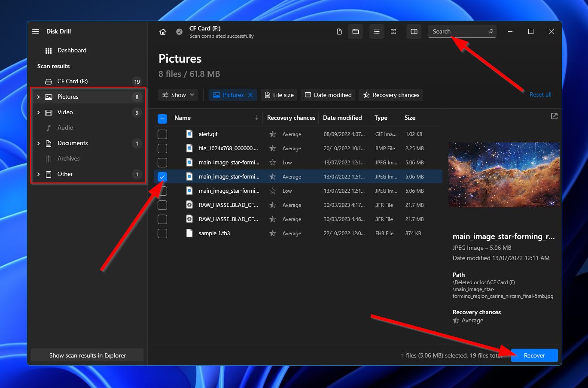The image size is (588, 388).
Task: Expand the Other category chevron
Action: [38, 174]
